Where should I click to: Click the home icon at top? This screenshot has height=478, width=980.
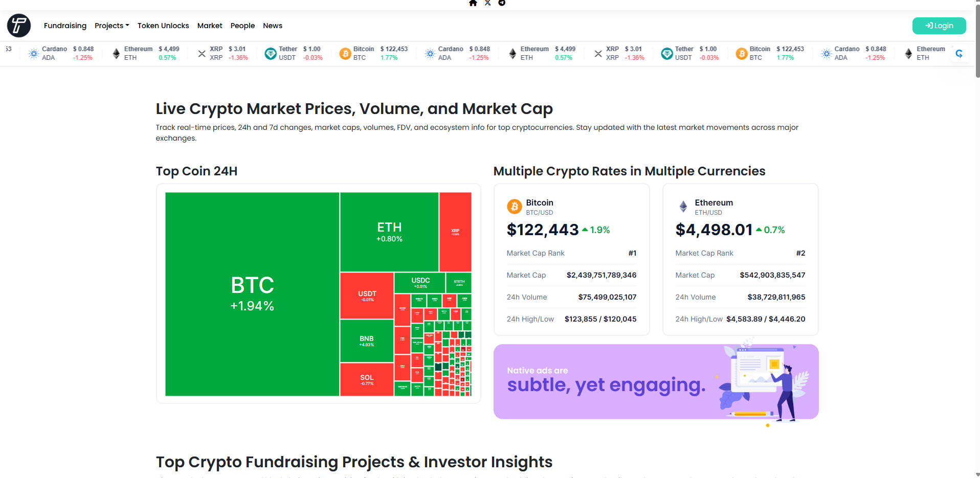pyautogui.click(x=473, y=3)
